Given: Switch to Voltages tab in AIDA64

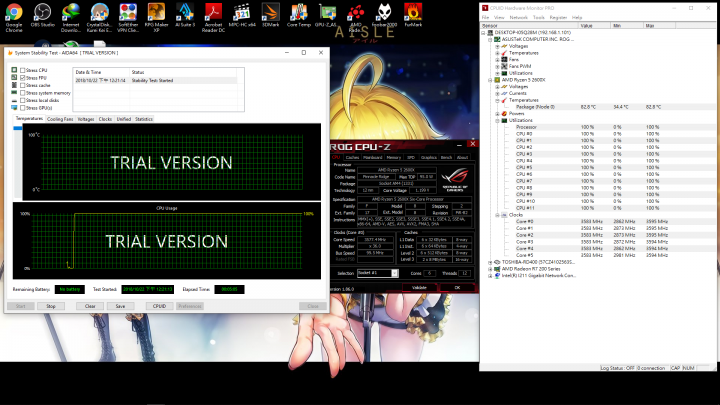Looking at the screenshot, I should pos(86,119).
